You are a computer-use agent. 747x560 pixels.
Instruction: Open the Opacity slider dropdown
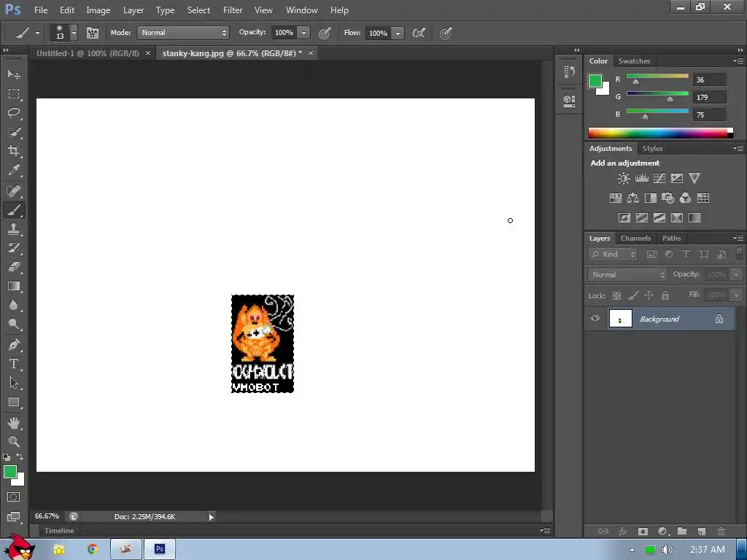point(303,33)
